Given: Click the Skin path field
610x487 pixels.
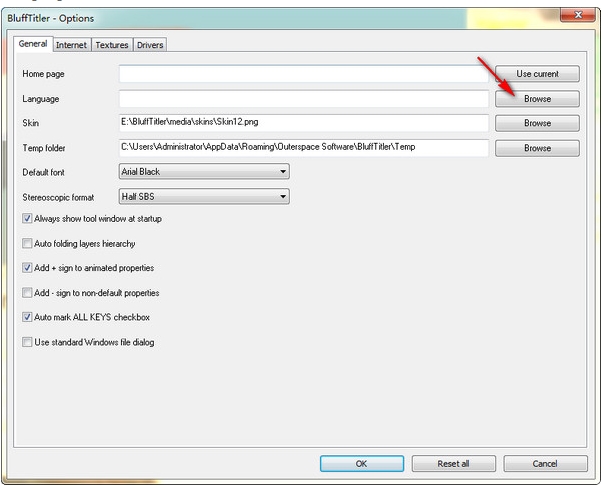Looking at the screenshot, I should pos(304,123).
